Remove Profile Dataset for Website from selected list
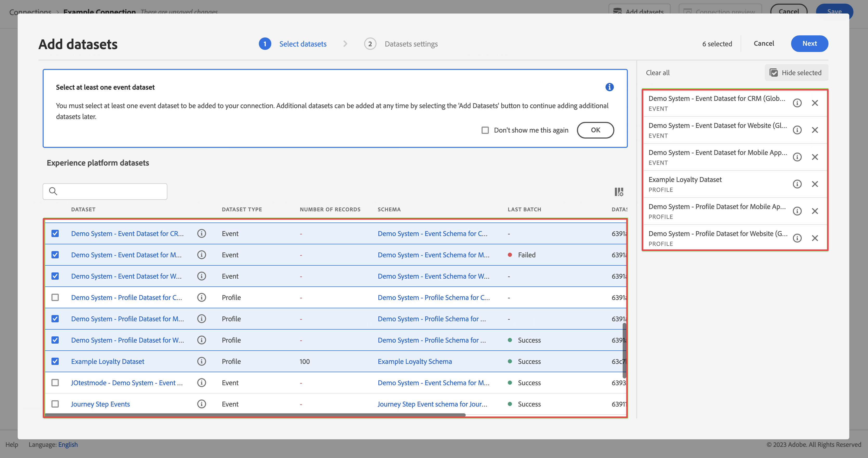868x458 pixels. click(x=815, y=238)
